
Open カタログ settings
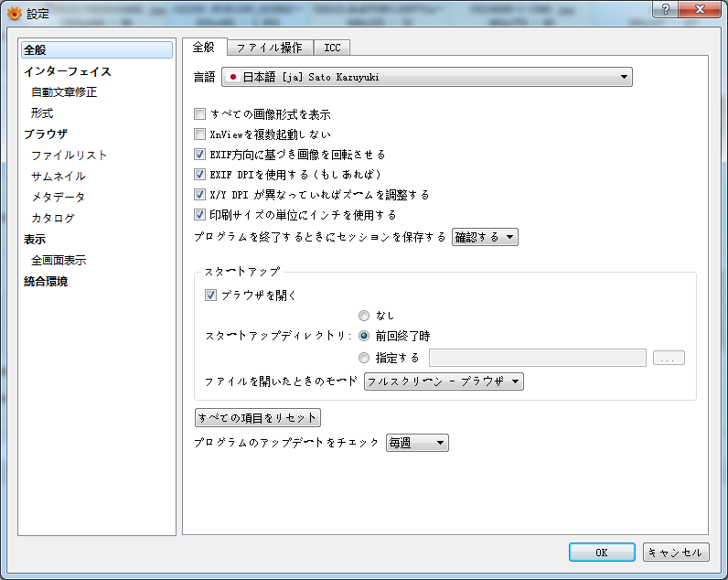53,219
